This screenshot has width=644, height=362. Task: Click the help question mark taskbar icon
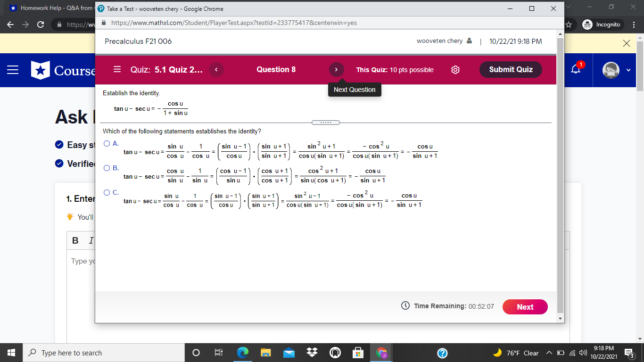click(442, 353)
